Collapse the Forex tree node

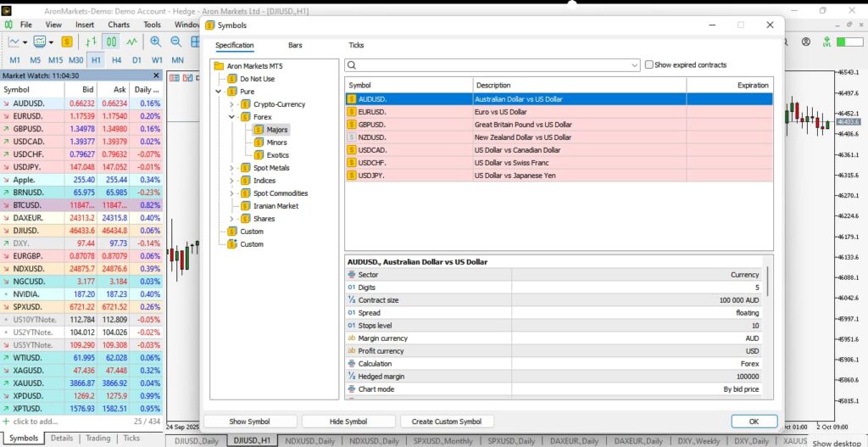point(232,117)
